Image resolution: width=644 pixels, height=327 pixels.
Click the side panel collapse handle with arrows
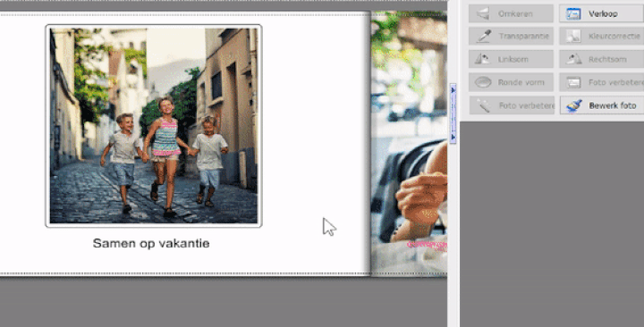(453, 113)
